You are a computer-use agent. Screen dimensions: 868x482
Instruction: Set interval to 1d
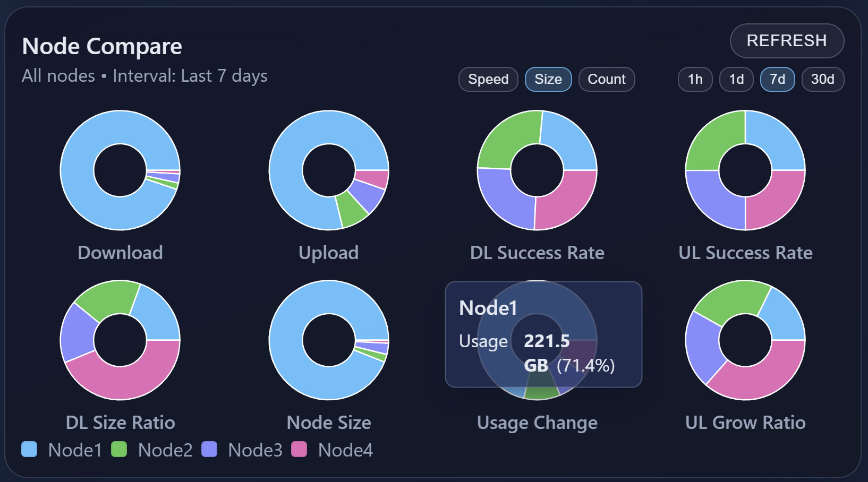coord(736,80)
